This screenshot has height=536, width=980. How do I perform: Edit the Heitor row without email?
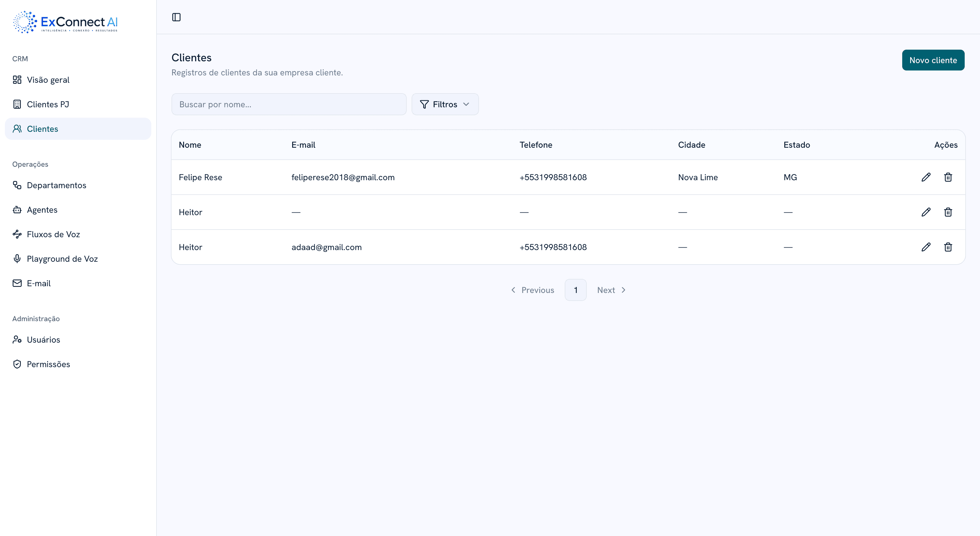pyautogui.click(x=926, y=212)
